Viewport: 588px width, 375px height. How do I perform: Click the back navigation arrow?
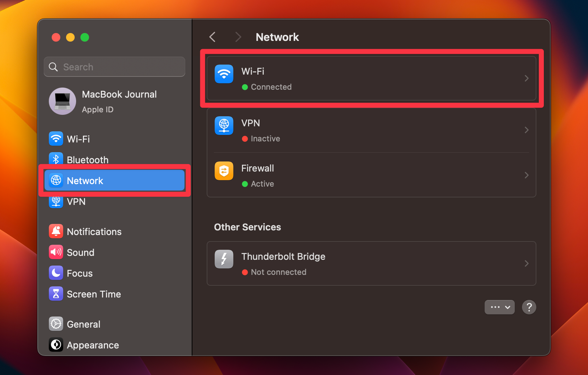212,37
